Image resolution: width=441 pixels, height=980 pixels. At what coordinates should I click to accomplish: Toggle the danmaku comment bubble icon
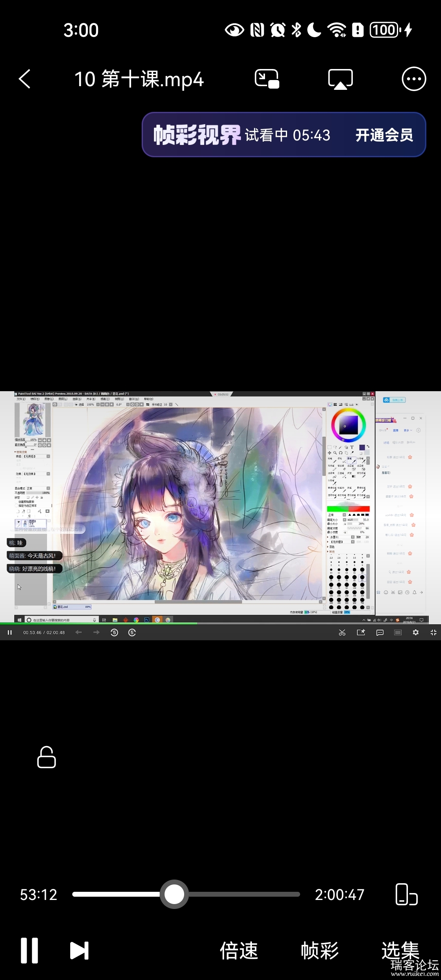(x=380, y=633)
